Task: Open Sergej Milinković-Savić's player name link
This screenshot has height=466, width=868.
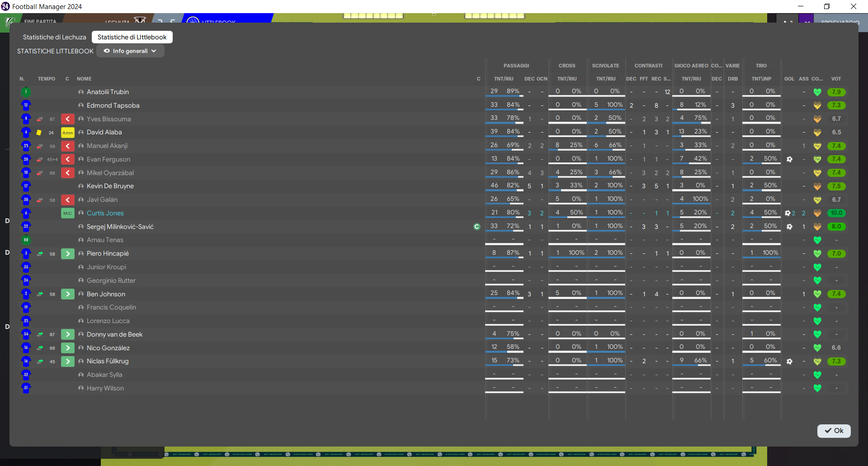Action: click(120, 227)
